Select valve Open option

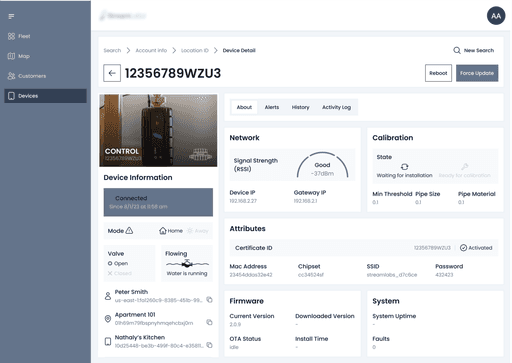[118, 263]
